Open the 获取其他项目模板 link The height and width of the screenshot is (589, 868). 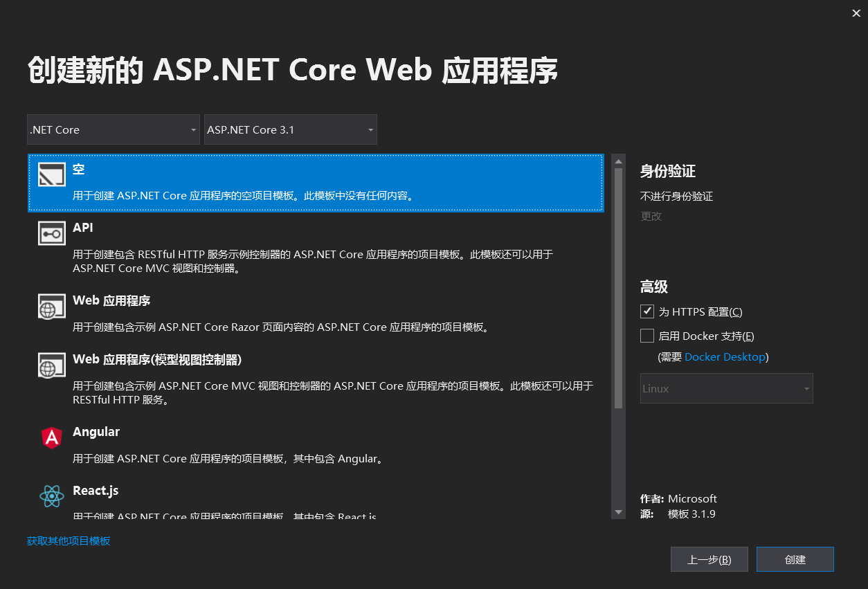point(69,541)
